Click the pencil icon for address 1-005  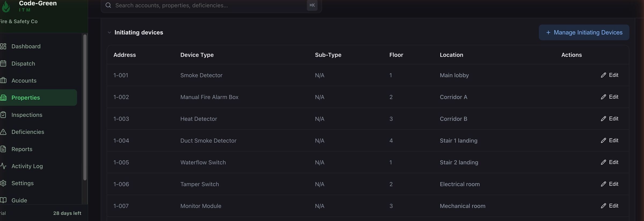point(603,162)
